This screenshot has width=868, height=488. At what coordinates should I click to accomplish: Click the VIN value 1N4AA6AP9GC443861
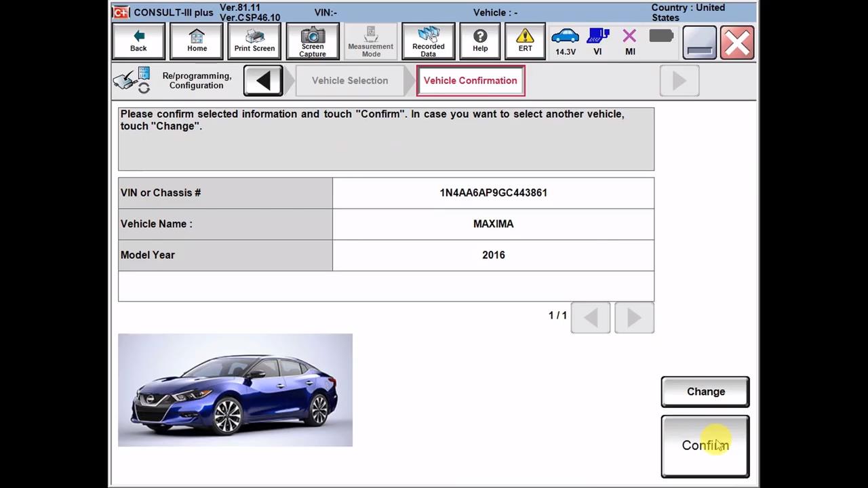[x=494, y=192]
